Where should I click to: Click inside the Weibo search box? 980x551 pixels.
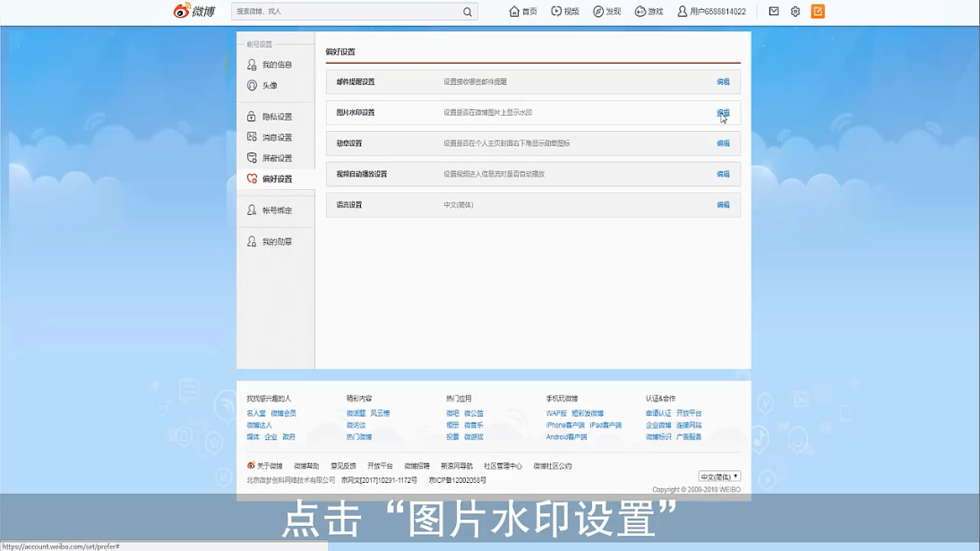click(x=345, y=12)
